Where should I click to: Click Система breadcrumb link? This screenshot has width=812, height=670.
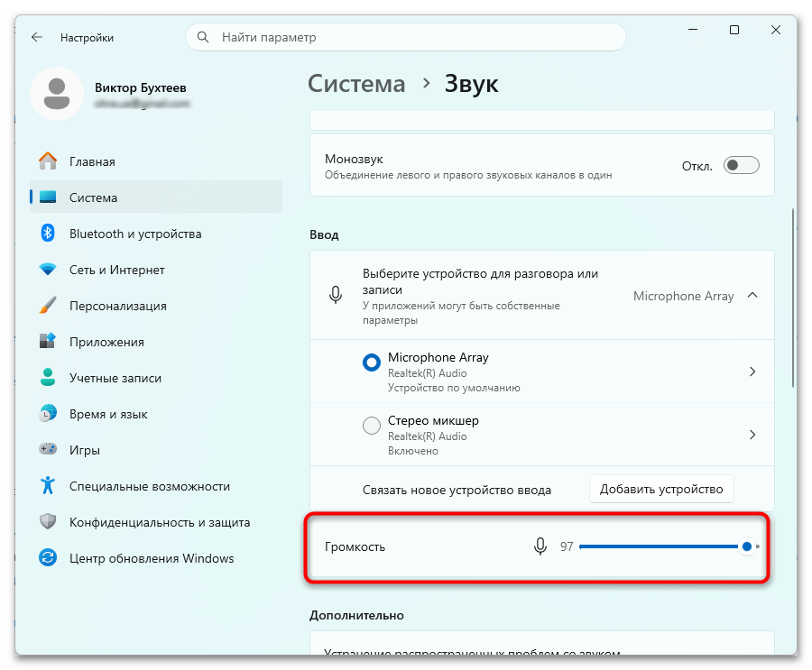point(356,84)
